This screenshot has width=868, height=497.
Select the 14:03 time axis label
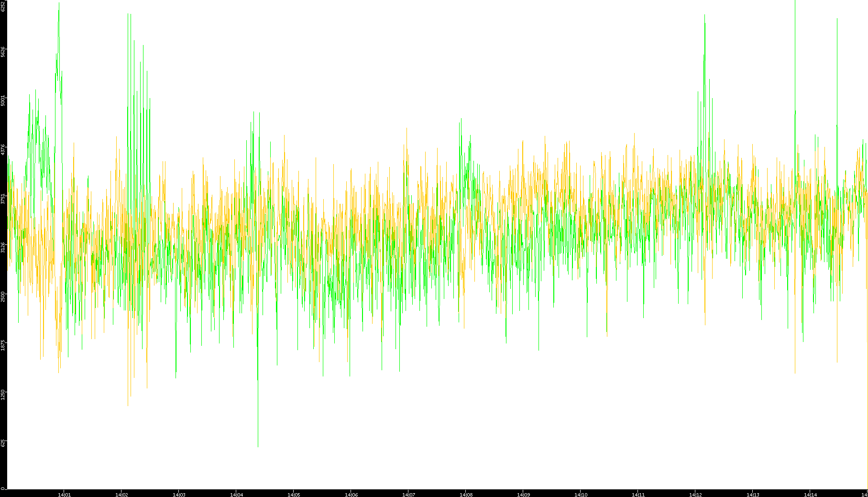pos(179,495)
